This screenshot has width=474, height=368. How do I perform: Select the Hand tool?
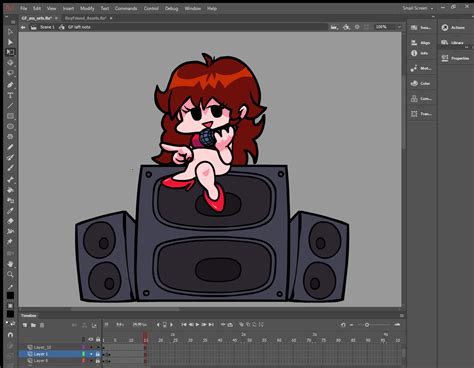click(x=10, y=264)
